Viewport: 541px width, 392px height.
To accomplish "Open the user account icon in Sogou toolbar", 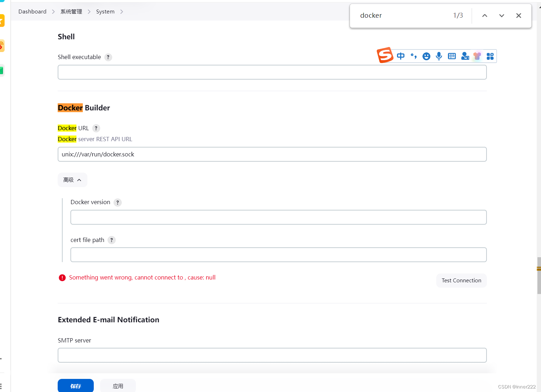I will 465,56.
